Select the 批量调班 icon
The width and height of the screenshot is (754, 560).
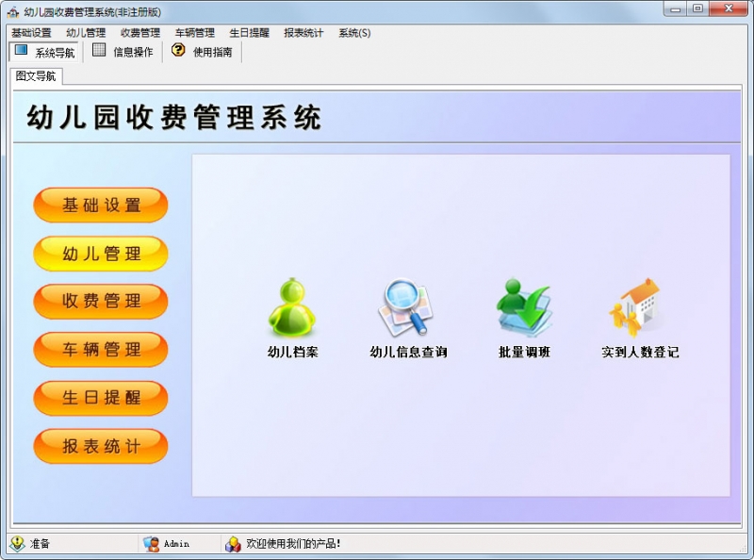tap(520, 311)
